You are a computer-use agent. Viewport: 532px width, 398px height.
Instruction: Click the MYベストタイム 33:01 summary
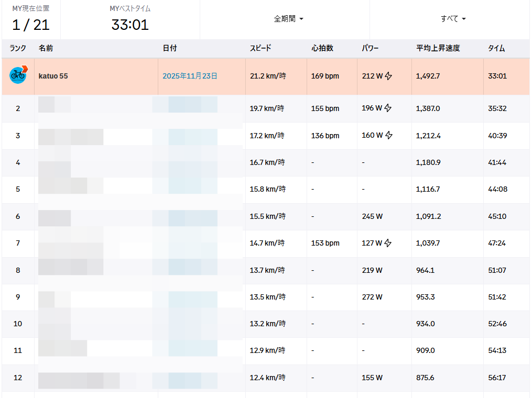[130, 19]
